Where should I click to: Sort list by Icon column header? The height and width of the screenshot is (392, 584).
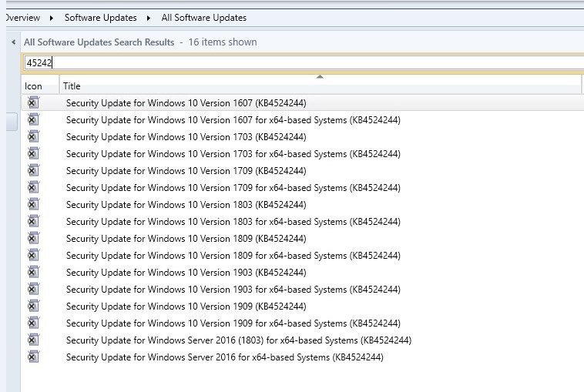(40, 86)
